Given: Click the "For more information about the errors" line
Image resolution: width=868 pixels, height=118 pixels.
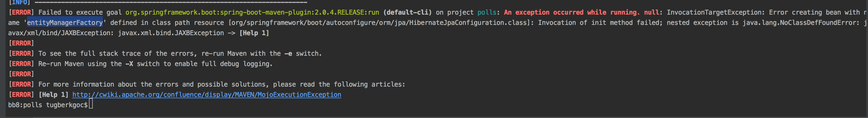Looking at the screenshot, I should click(x=221, y=84).
